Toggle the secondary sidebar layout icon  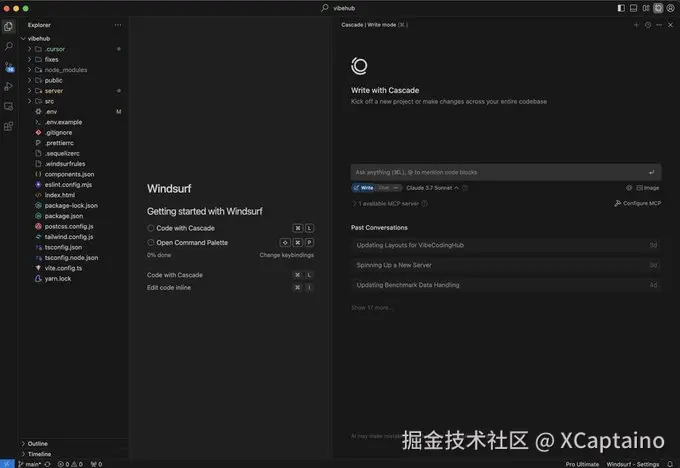(646, 8)
